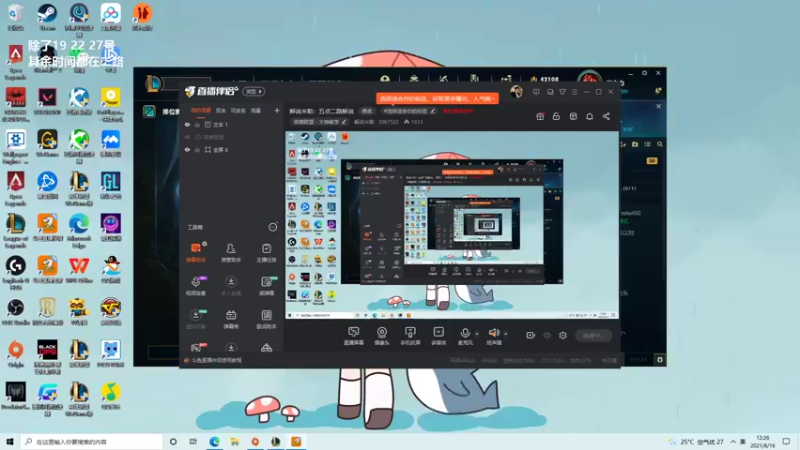The width and height of the screenshot is (800, 450).
Task: Open the box icon next to the padlock
Action: pos(573,116)
